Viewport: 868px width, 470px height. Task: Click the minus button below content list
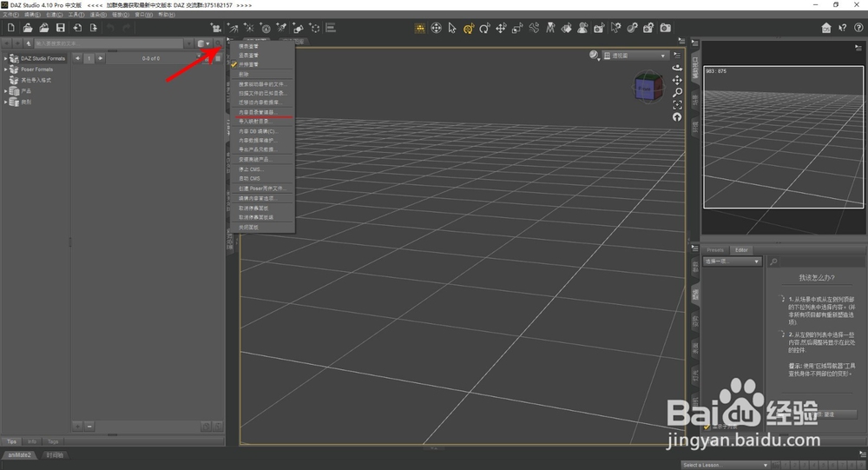(89, 427)
